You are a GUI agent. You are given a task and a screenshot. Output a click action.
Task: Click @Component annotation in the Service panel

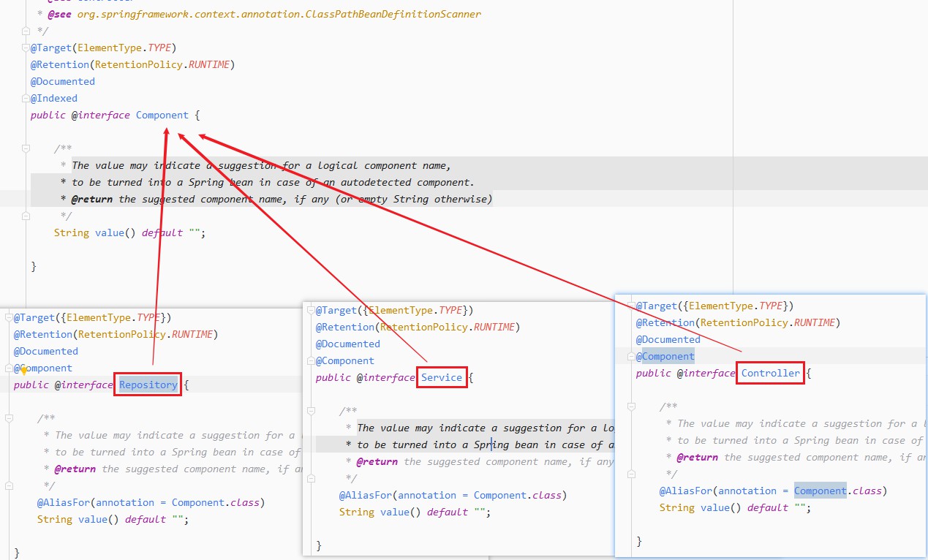tap(345, 360)
